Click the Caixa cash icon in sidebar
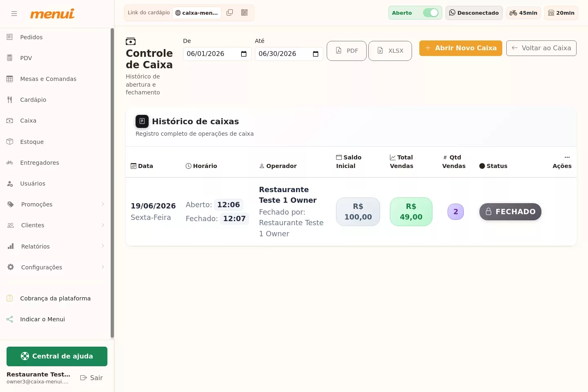Viewport: 588px width, 392px height. (10, 121)
